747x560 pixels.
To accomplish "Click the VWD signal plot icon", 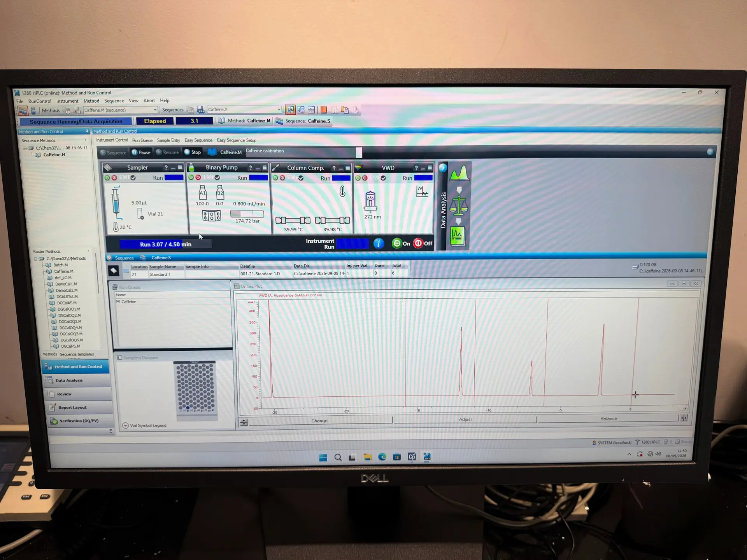I will pyautogui.click(x=422, y=191).
